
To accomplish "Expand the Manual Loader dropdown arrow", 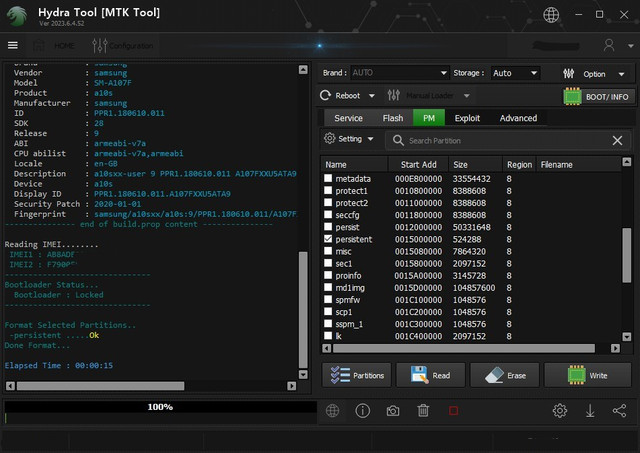I will pos(467,96).
